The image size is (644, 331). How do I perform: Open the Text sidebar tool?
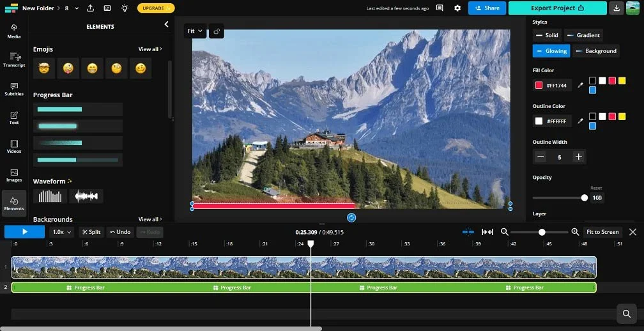14,118
